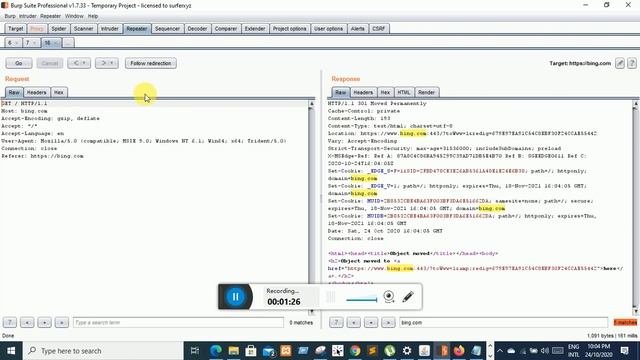Click the request search help button
The height and width of the screenshot is (360, 640).
(x=10, y=322)
